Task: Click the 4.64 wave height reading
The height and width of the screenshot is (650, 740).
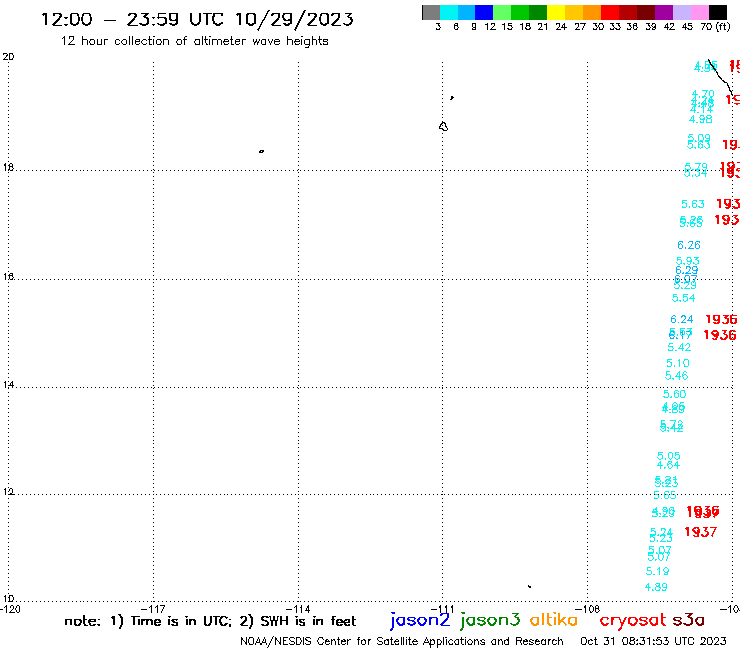Action: click(668, 465)
